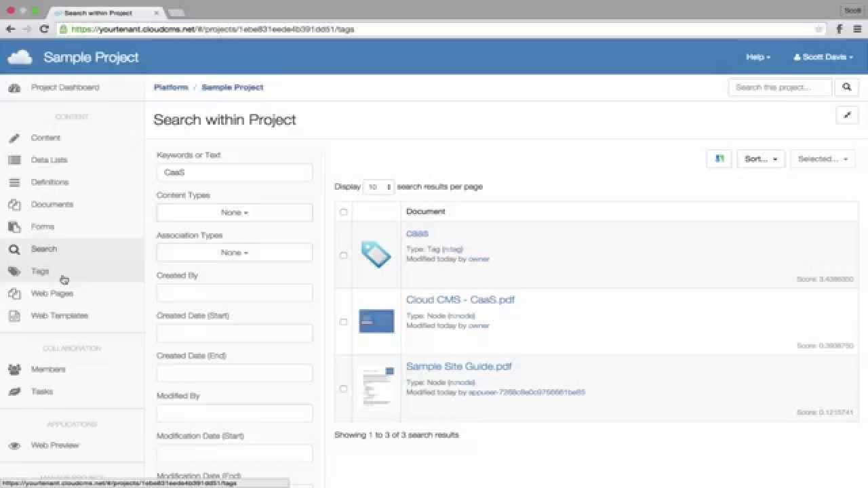Click the Document column header
The image size is (868, 488).
426,211
